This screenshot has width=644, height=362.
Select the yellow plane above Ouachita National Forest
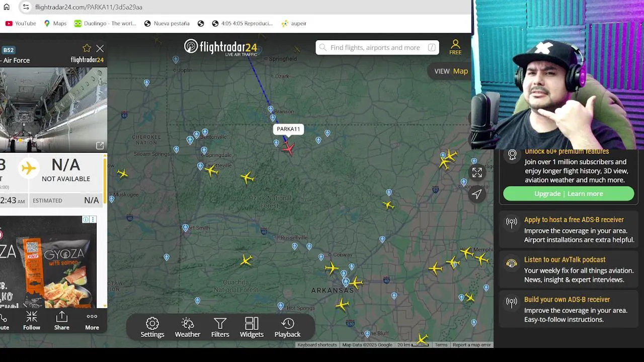coord(246,260)
